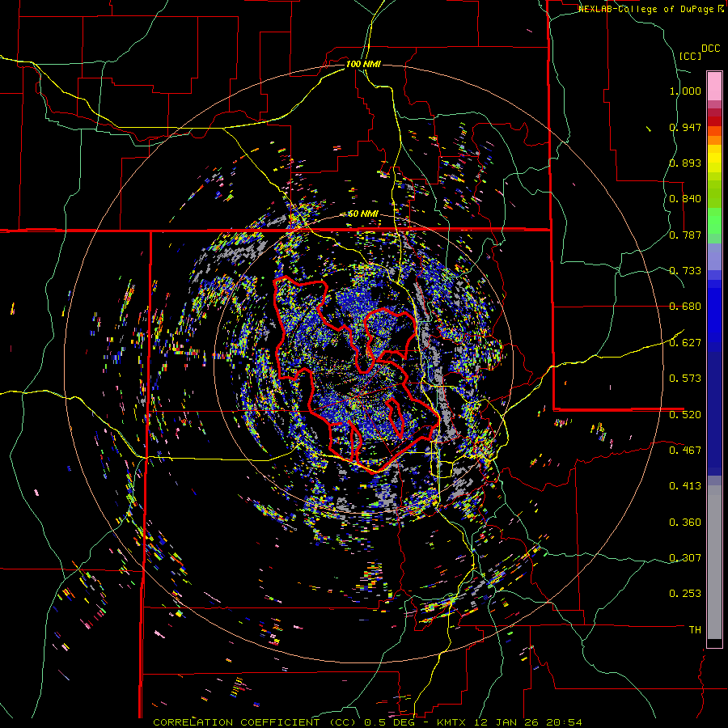Click the [CC] unit label
The width and height of the screenshot is (728, 728).
pyautogui.click(x=690, y=56)
